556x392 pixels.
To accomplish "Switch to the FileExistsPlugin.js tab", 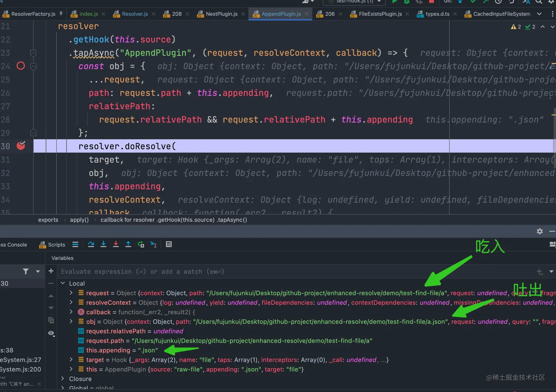I will pos(380,14).
